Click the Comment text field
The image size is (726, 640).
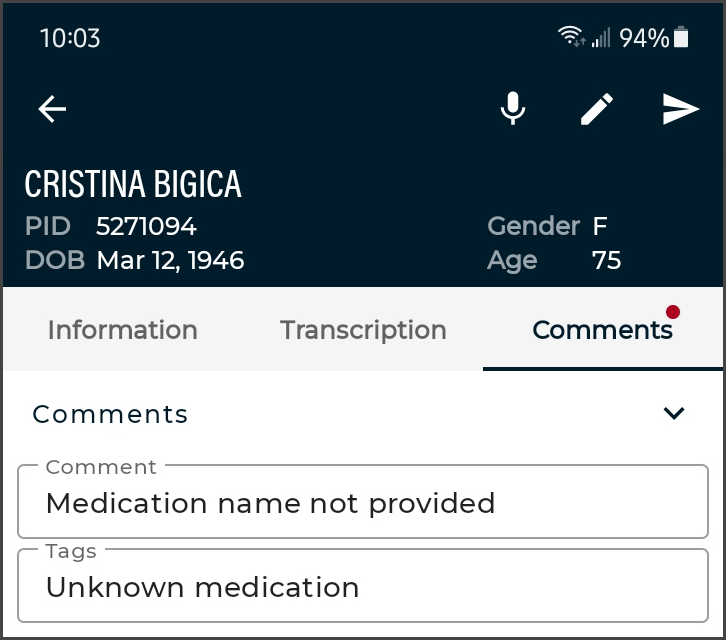click(362, 502)
